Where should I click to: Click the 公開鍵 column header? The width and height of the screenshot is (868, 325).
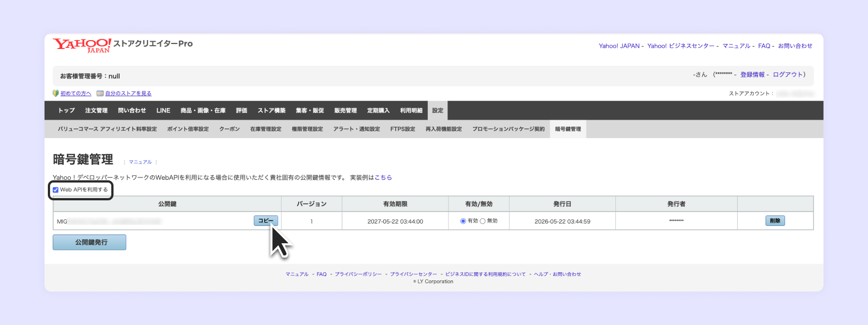tap(167, 204)
